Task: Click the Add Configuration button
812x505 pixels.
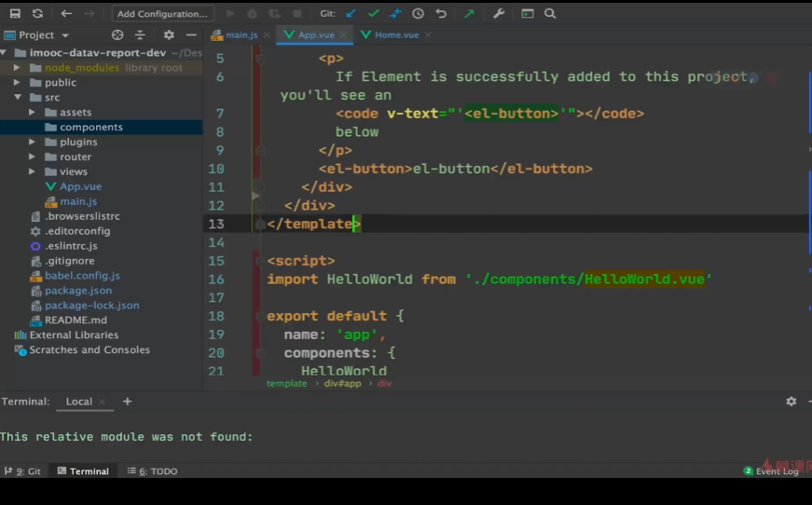Action: click(x=162, y=14)
